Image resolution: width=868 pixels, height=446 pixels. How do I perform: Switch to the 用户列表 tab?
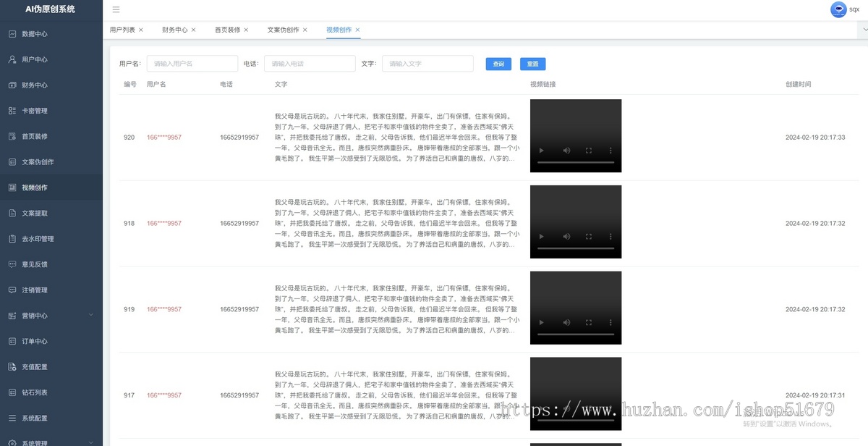[122, 30]
